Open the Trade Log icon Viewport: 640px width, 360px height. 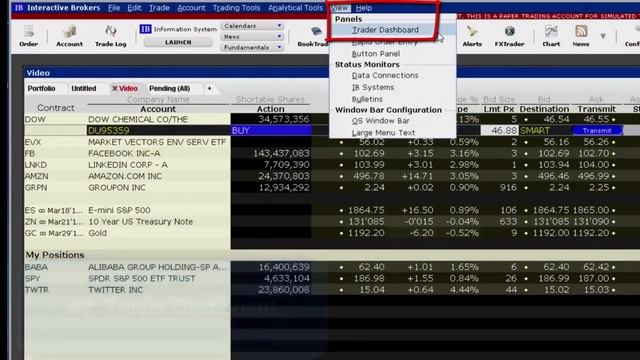coord(110,36)
